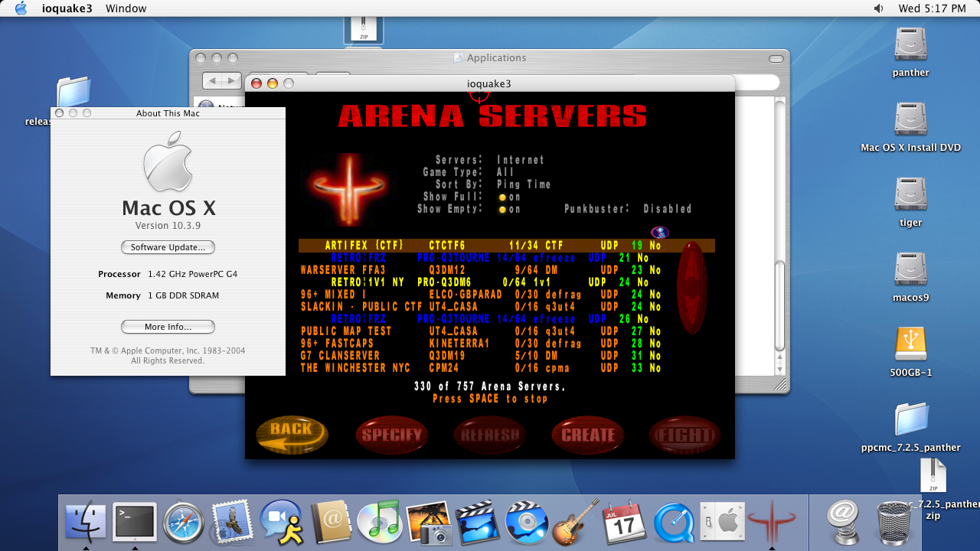Viewport: 980px width, 551px height.
Task: Launch Safari from the Dock
Action: 184,523
